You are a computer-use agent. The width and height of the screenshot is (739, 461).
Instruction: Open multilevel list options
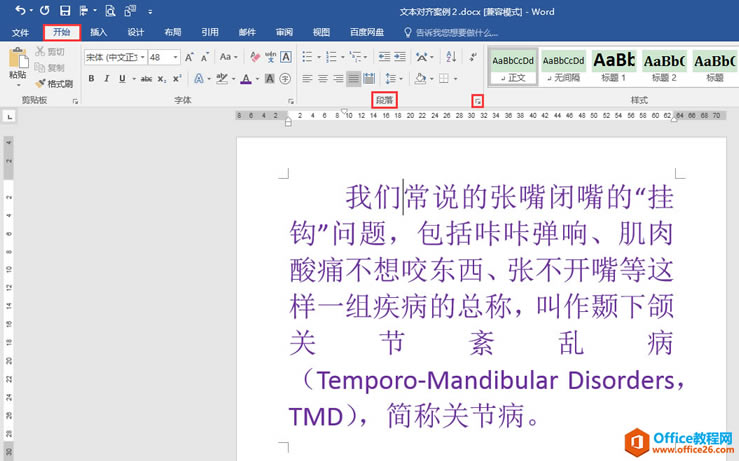[356, 57]
